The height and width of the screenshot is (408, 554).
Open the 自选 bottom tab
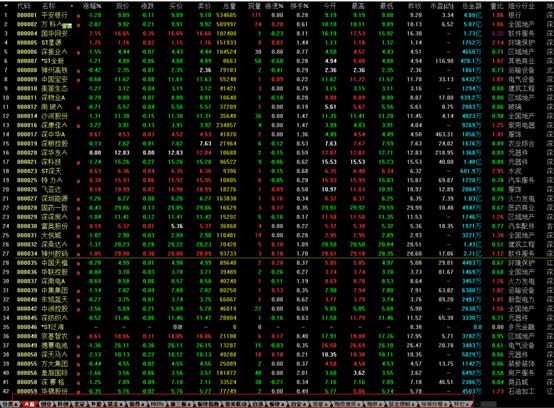pyautogui.click(x=259, y=404)
